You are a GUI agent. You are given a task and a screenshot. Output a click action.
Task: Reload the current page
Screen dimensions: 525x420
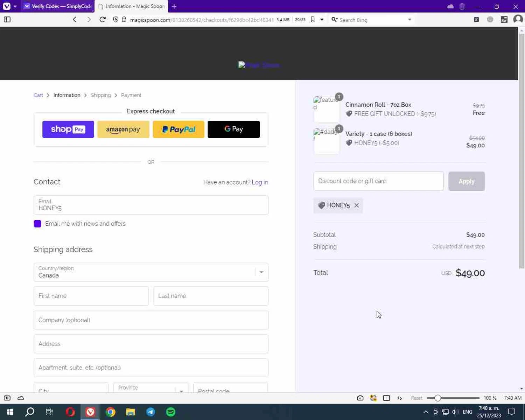click(x=103, y=20)
